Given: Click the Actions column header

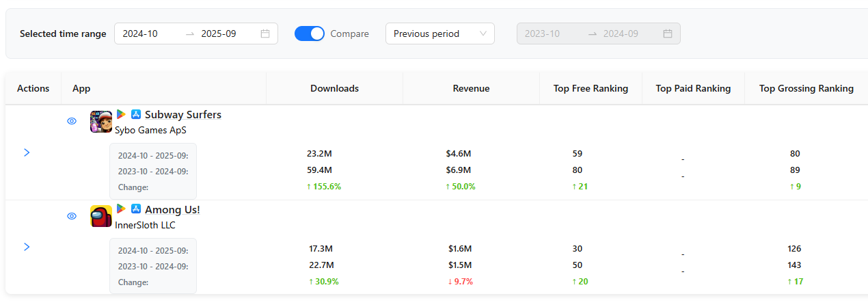Looking at the screenshot, I should point(33,88).
